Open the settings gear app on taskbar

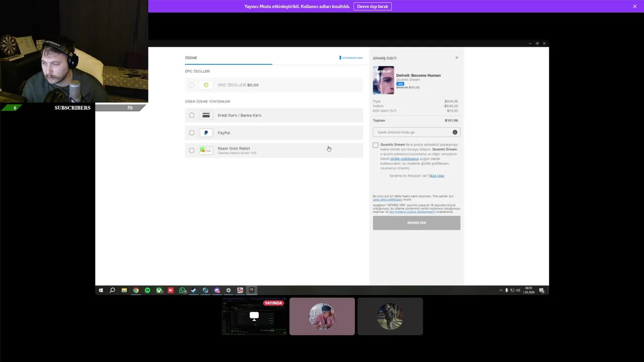pos(228,290)
